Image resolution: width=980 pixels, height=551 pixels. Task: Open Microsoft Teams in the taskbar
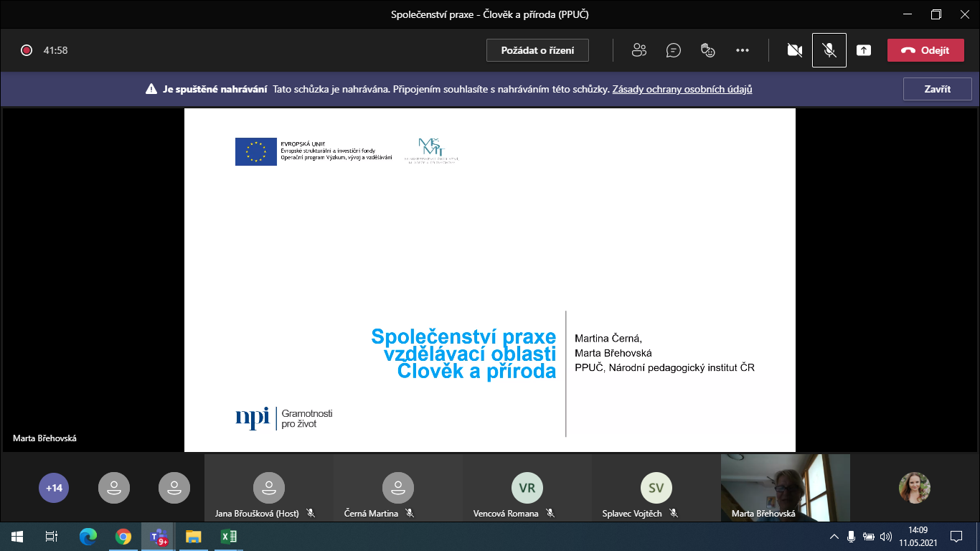pos(158,537)
